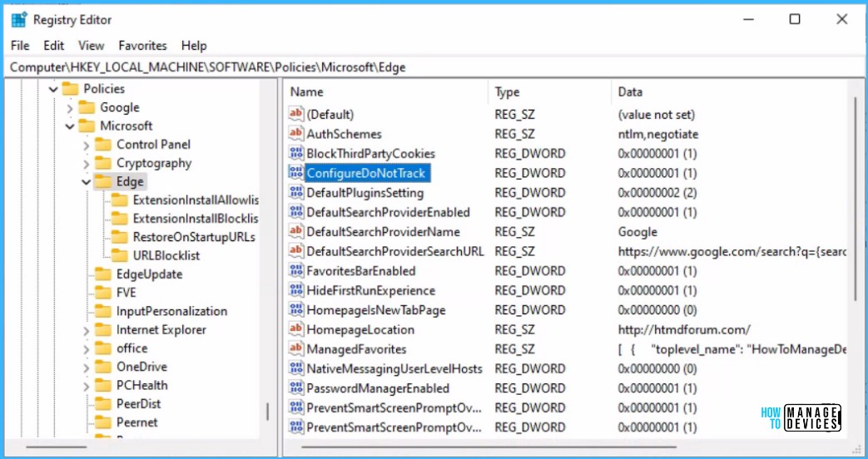This screenshot has height=459, width=868.
Task: Open the Favorites menu
Action: [x=143, y=46]
